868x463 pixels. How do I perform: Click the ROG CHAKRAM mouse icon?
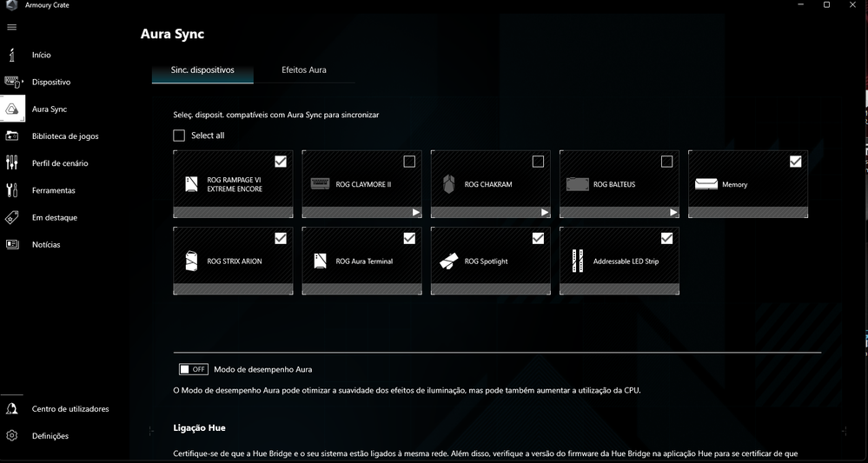point(448,184)
